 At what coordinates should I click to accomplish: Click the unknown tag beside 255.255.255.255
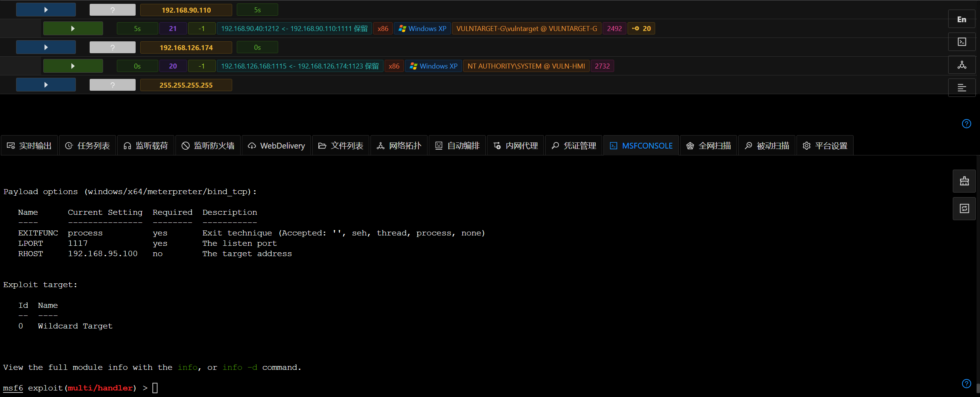[x=113, y=85]
